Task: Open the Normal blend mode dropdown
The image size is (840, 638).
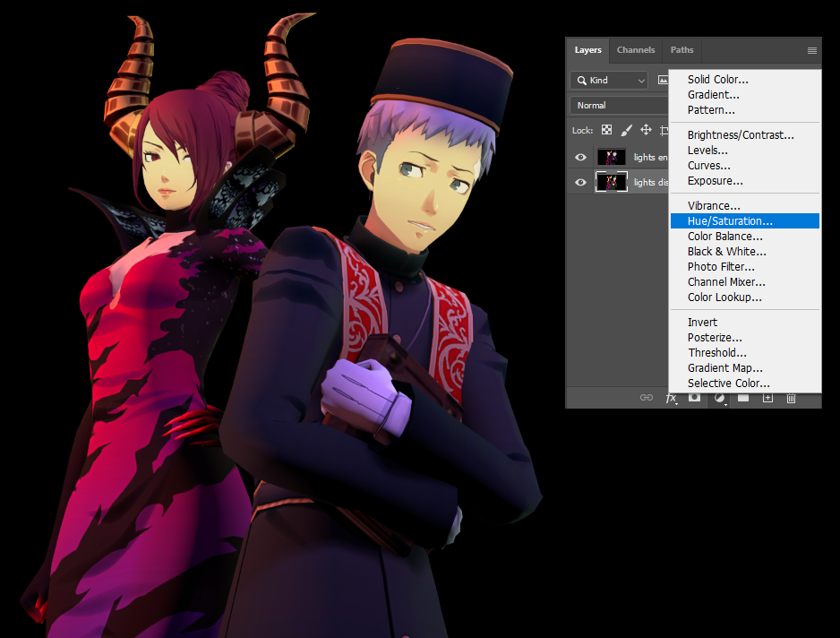Action: coord(620,106)
